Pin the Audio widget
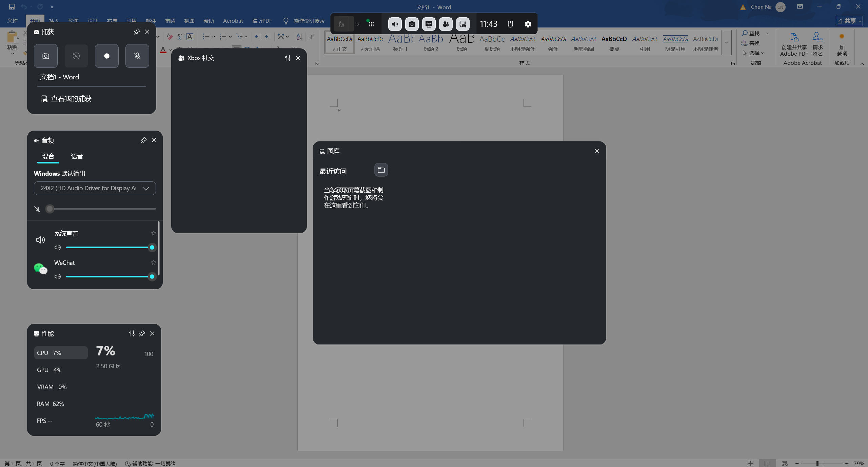868x467 pixels. [x=143, y=140]
